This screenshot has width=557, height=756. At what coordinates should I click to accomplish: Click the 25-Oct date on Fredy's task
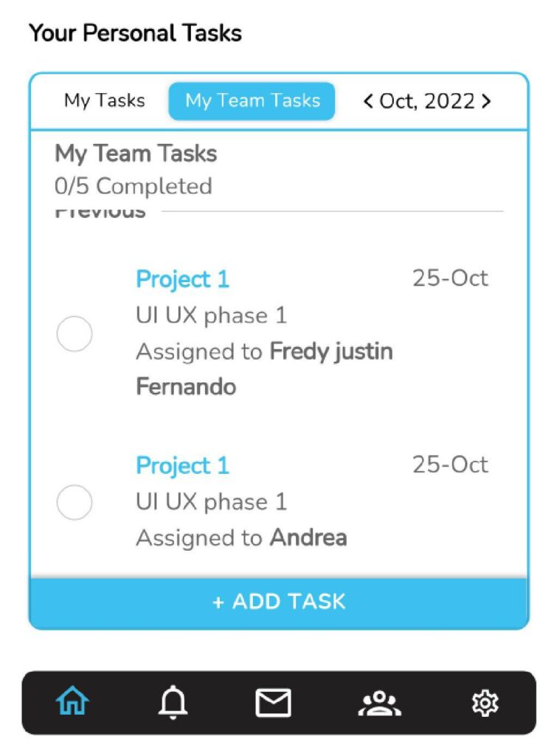coord(450,278)
